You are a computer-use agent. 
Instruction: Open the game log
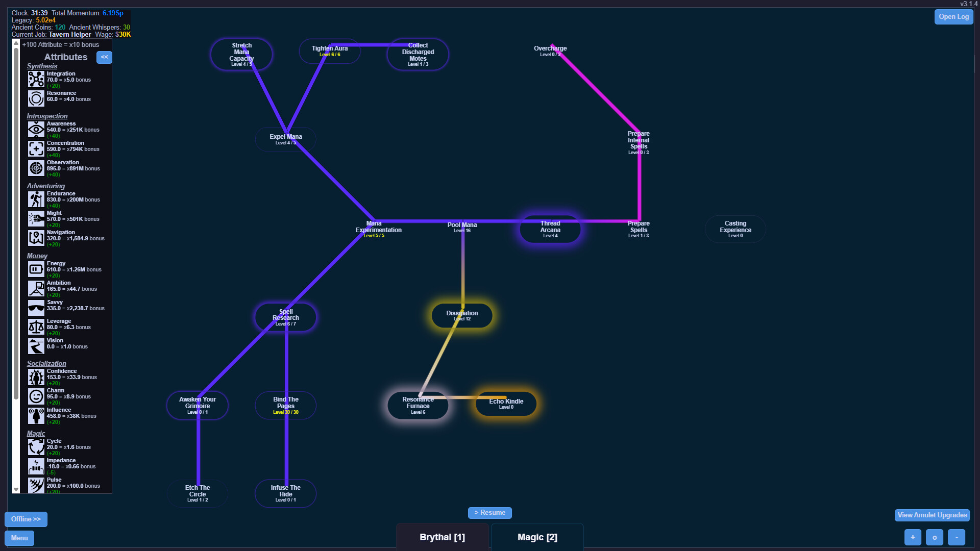point(953,16)
